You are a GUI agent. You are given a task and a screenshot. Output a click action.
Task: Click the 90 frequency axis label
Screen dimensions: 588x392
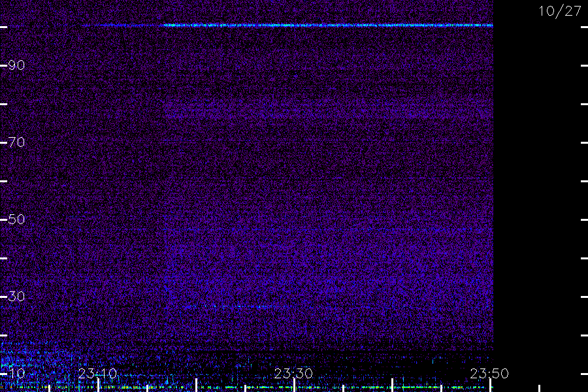16,65
